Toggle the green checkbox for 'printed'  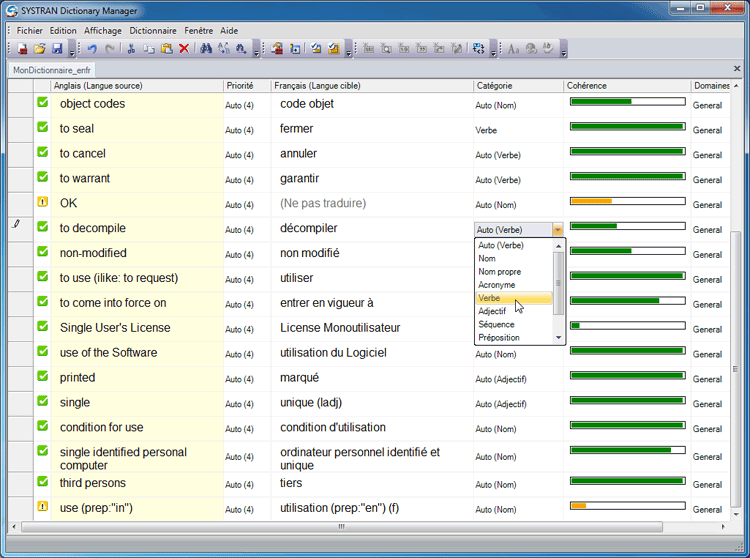43,377
